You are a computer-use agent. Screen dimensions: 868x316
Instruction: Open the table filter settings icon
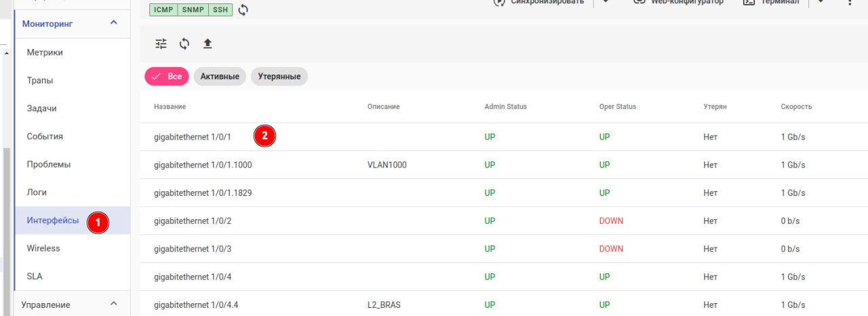click(161, 44)
